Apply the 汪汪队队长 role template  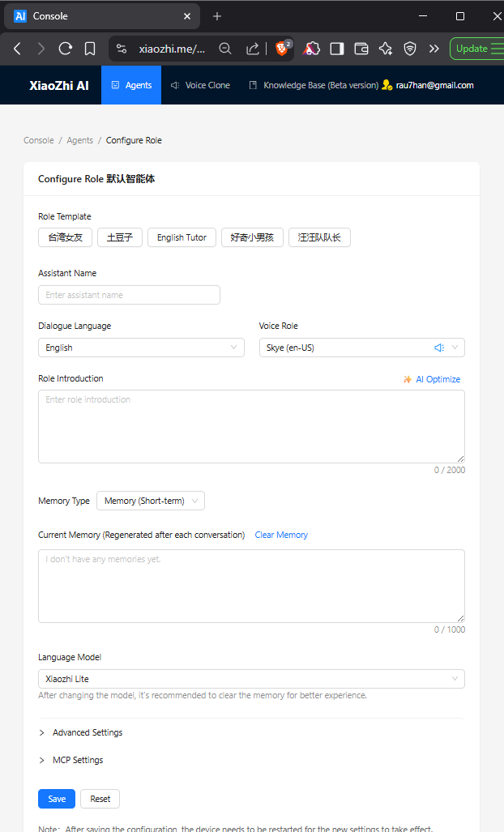point(319,237)
